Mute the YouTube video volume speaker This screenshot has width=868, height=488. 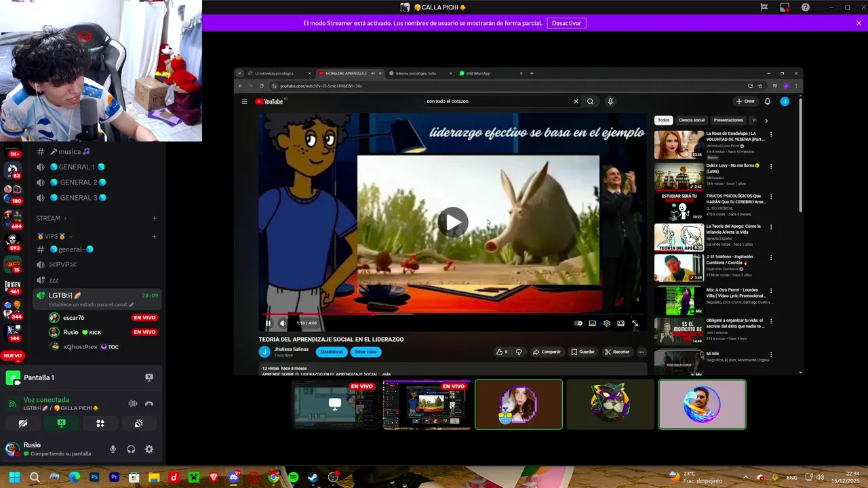283,323
